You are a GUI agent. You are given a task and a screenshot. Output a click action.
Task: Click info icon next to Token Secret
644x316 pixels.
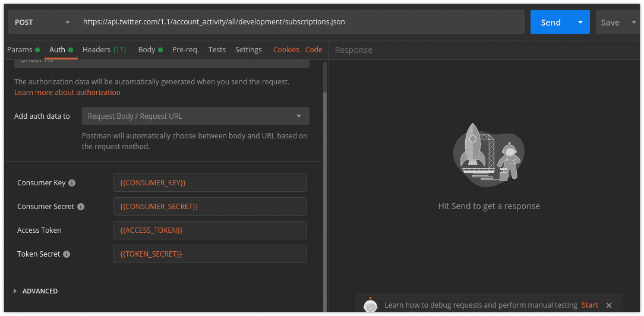67,254
